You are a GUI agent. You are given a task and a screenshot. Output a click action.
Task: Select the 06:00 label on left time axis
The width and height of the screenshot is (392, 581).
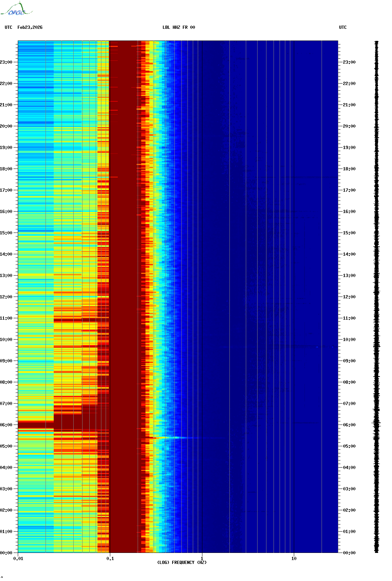[6, 425]
